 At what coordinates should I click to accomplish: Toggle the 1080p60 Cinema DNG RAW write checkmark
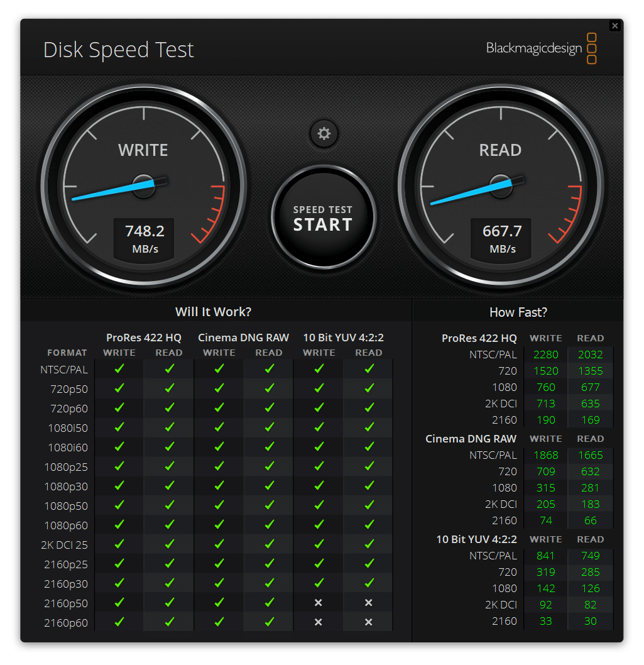click(219, 525)
